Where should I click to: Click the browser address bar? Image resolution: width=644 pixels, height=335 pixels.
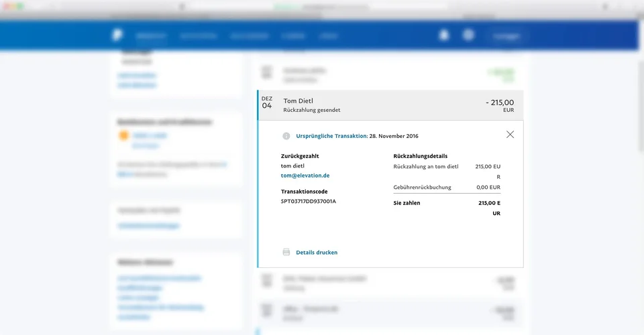pos(322,6)
